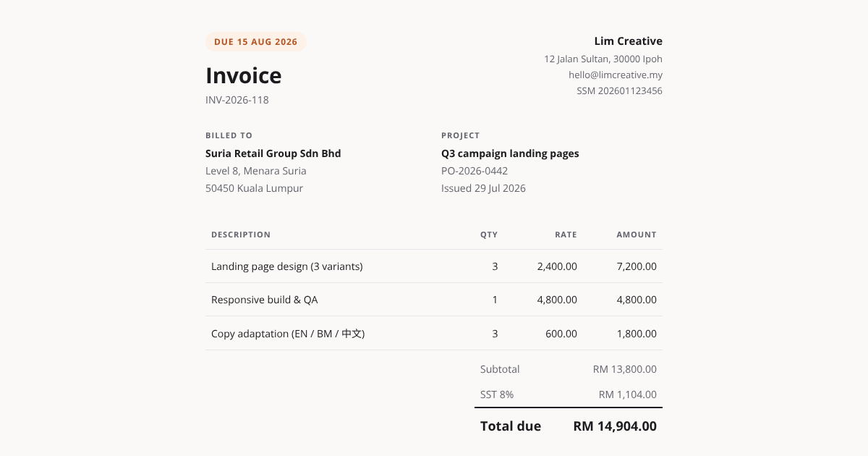Click '50450 Kuala Lumpur' line
The width and height of the screenshot is (868, 456).
(255, 188)
